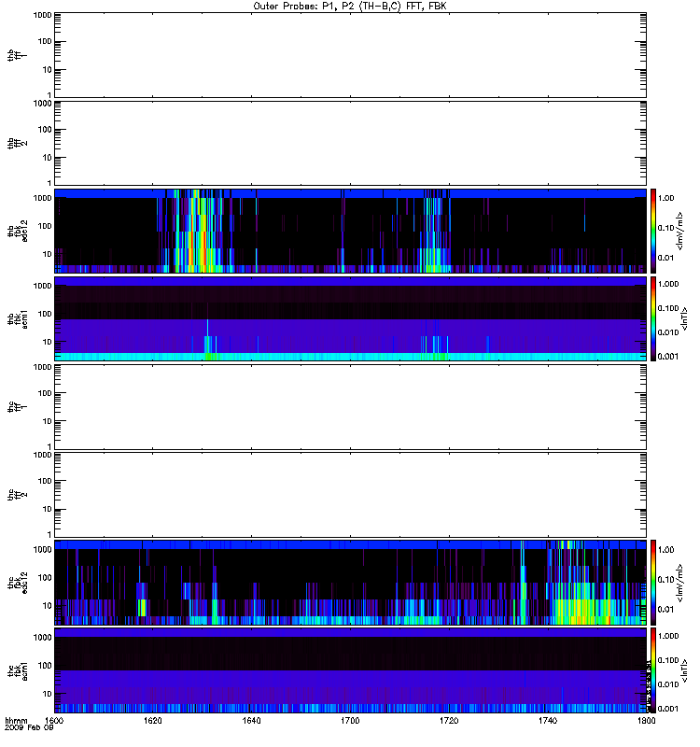Click the cyan spike near 1631 in thb scm1
The image size is (700, 747).
tap(207, 336)
